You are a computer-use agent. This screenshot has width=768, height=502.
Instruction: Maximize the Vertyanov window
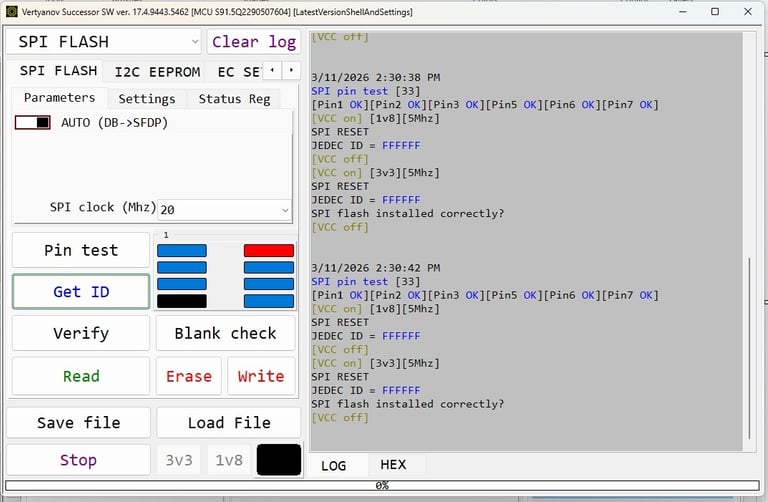point(715,11)
